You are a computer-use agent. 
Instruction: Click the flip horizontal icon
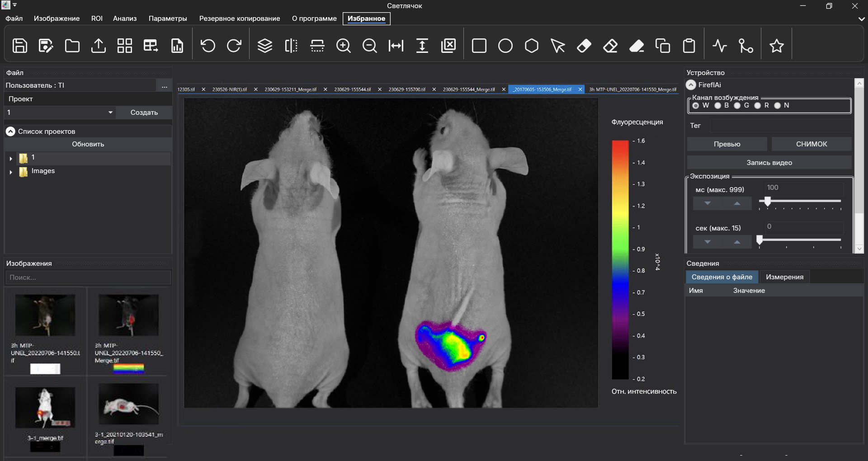[291, 46]
